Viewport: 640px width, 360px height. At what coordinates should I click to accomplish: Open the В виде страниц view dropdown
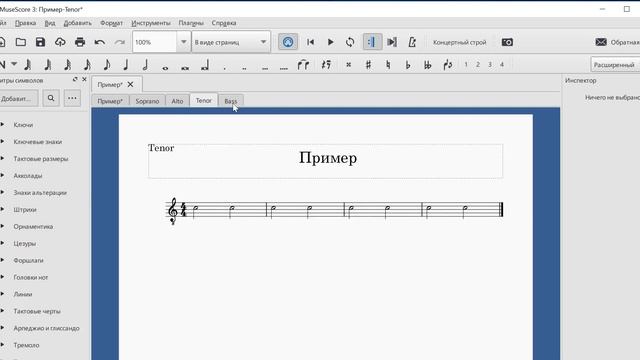pyautogui.click(x=231, y=42)
